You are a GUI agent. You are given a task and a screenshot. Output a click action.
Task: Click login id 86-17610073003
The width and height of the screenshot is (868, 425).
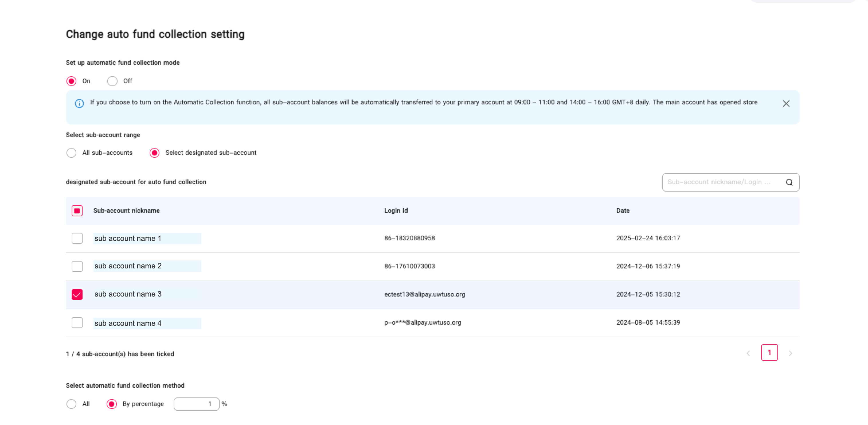[x=409, y=266]
